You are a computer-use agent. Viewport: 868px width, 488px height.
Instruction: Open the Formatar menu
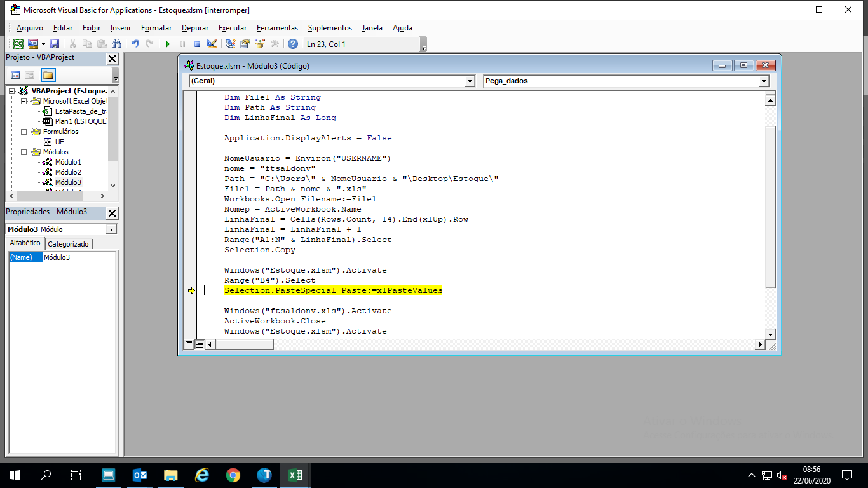(156, 28)
